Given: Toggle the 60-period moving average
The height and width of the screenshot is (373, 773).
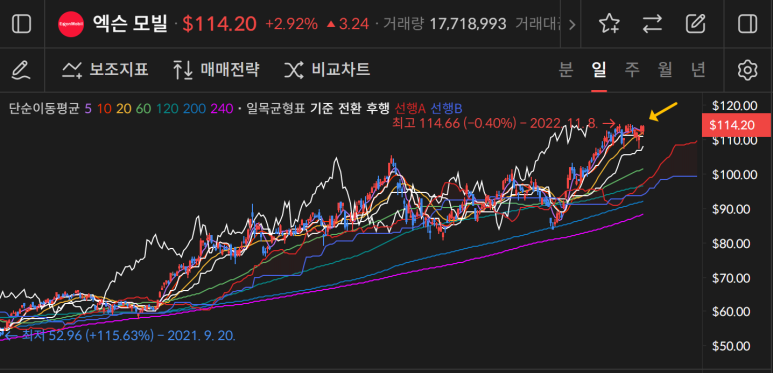Looking at the screenshot, I should 143,108.
